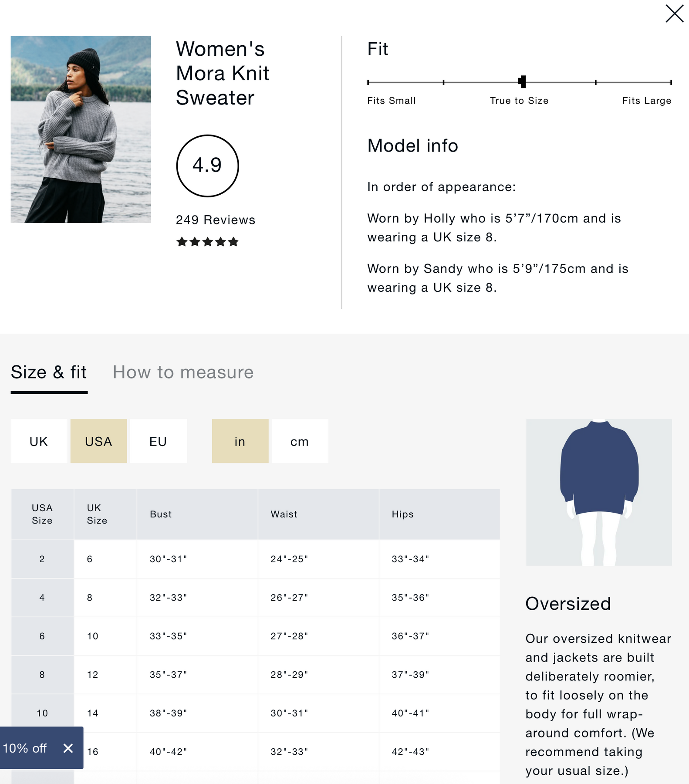Select EU sizing
The height and width of the screenshot is (784, 689).
pos(158,441)
